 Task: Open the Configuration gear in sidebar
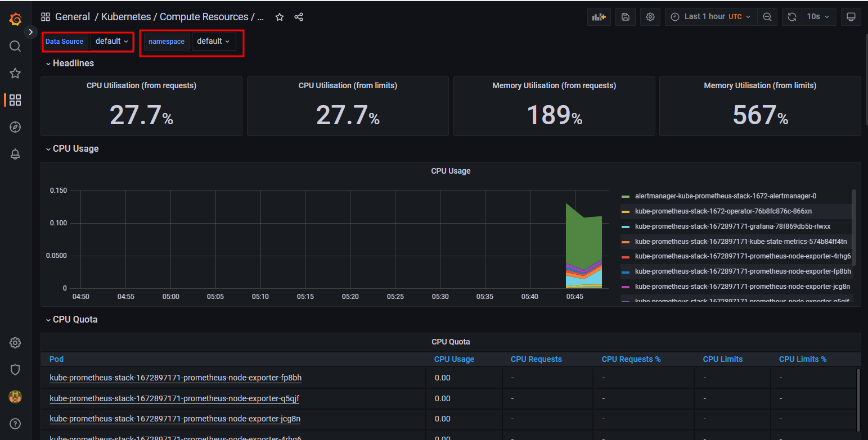pyautogui.click(x=15, y=343)
